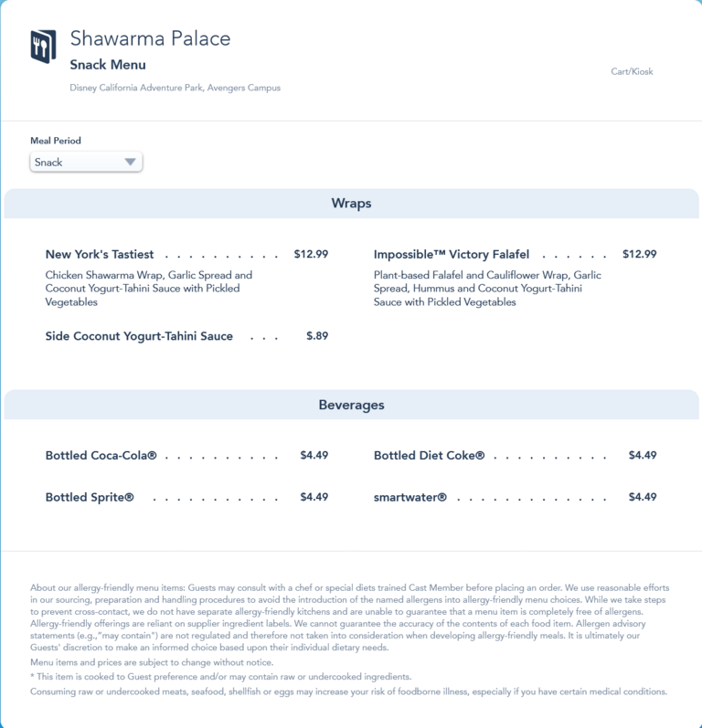Image resolution: width=702 pixels, height=728 pixels.
Task: Click the $12.99 price for New York's Tastiest
Action: 311,255
